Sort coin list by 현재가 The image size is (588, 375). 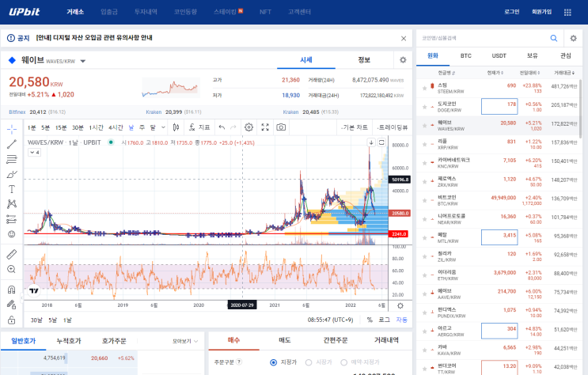point(495,73)
